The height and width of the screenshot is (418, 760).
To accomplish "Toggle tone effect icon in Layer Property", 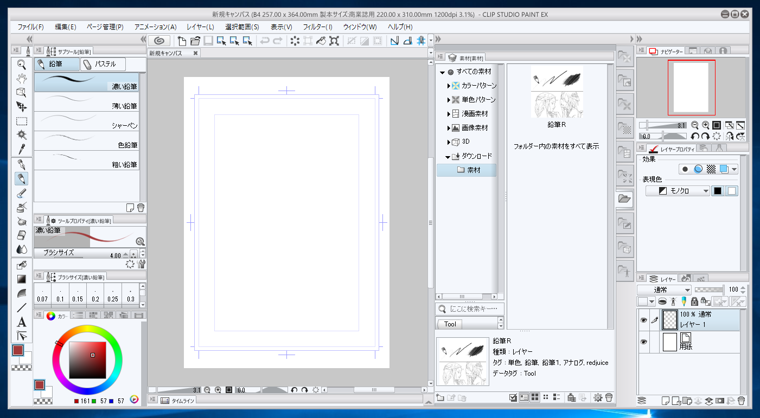I will pyautogui.click(x=711, y=169).
